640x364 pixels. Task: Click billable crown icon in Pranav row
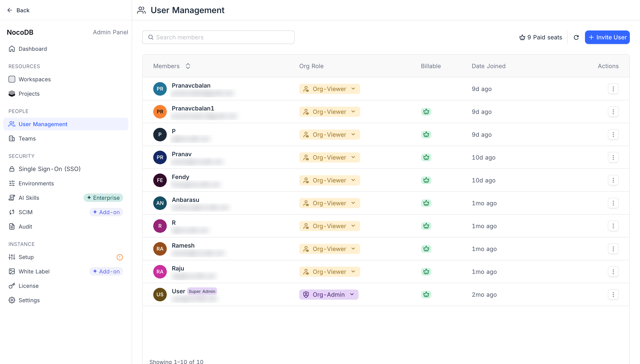426,157
